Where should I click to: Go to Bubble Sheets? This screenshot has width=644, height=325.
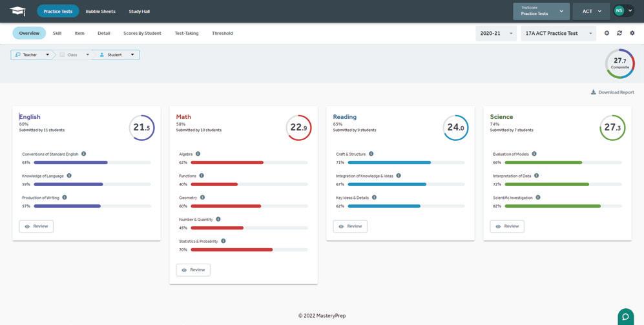click(101, 11)
